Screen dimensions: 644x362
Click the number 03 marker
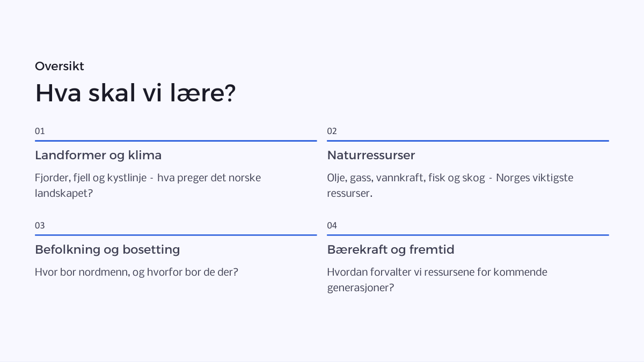(40, 226)
